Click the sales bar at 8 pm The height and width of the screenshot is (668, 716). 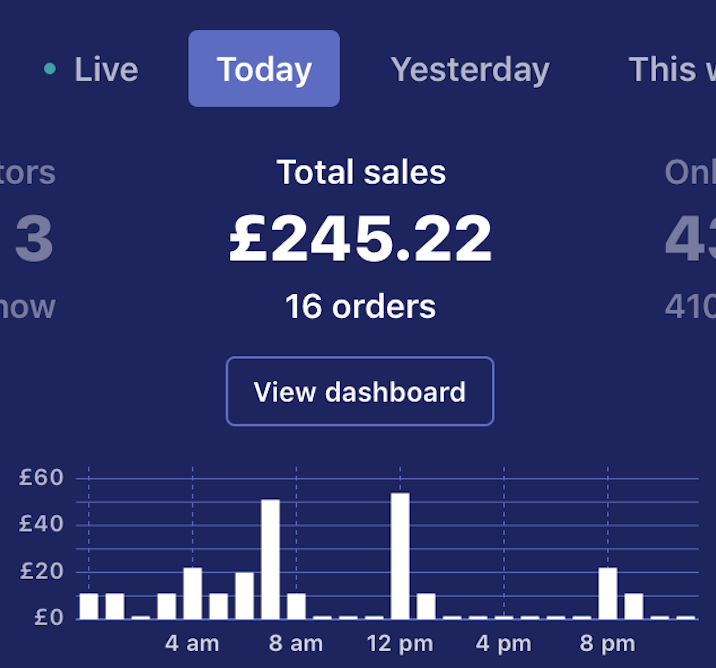coord(608,593)
